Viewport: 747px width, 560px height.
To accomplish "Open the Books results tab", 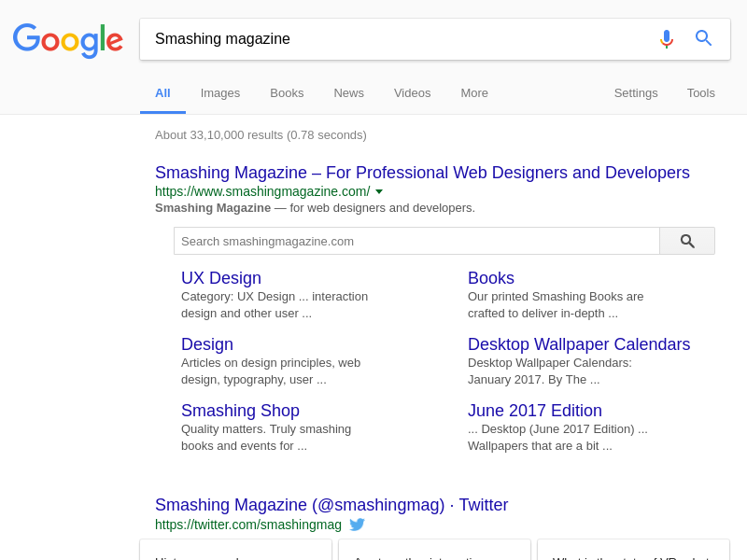I will coord(287,92).
